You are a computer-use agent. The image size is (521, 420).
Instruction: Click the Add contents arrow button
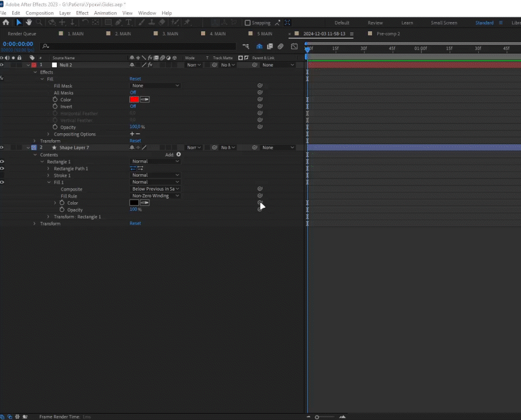tap(178, 155)
